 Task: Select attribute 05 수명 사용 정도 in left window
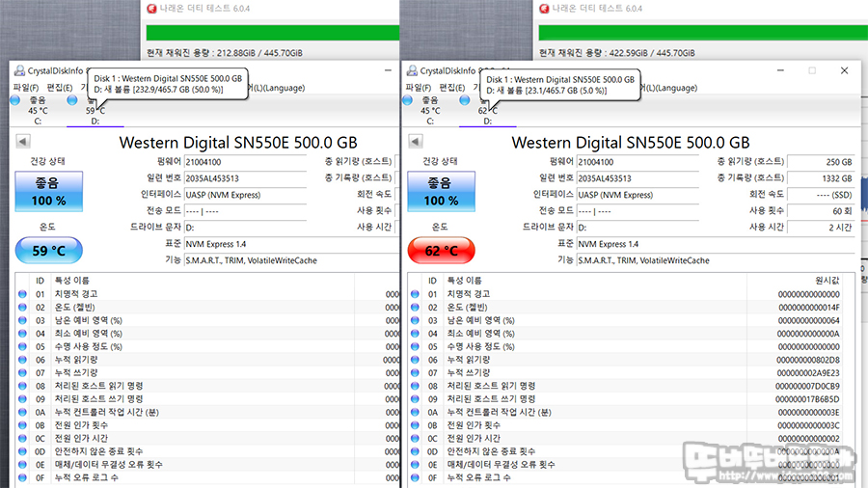tap(207, 346)
